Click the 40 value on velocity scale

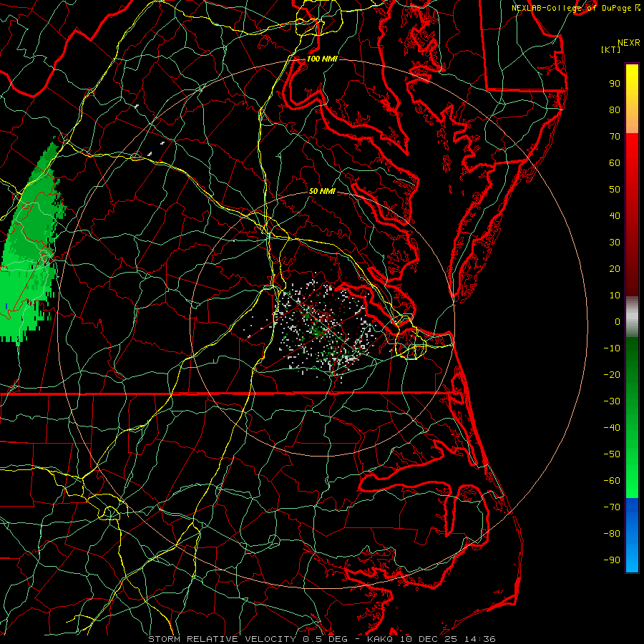(x=615, y=215)
